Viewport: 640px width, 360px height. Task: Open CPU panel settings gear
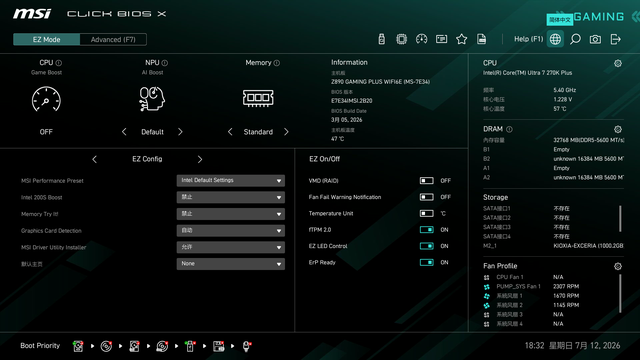[618, 63]
